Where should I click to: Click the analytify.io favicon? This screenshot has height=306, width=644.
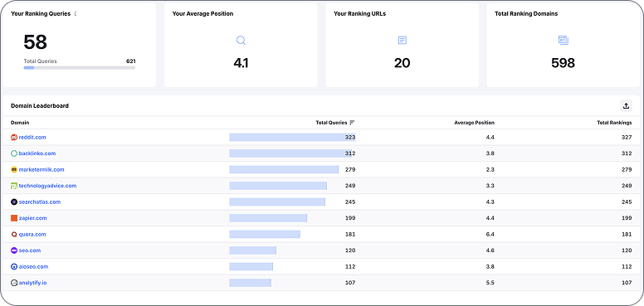14,283
